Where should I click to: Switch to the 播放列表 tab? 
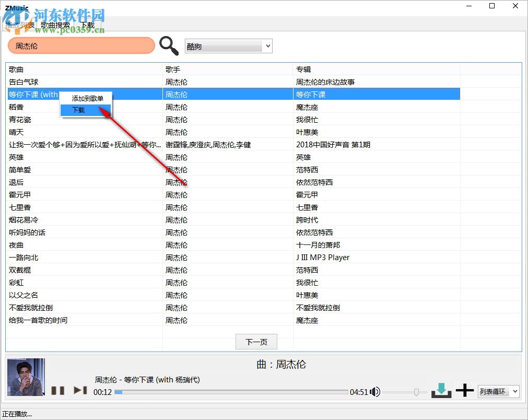(x=19, y=25)
